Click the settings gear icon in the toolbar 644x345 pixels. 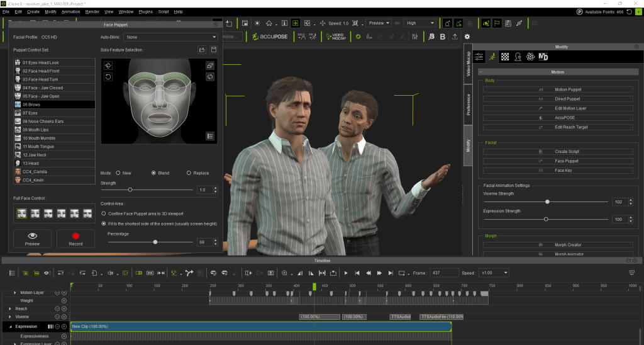click(467, 37)
